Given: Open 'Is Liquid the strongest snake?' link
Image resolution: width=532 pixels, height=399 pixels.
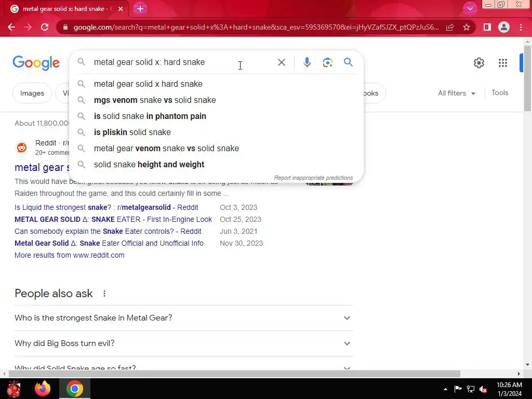Looking at the screenshot, I should (x=106, y=207).
